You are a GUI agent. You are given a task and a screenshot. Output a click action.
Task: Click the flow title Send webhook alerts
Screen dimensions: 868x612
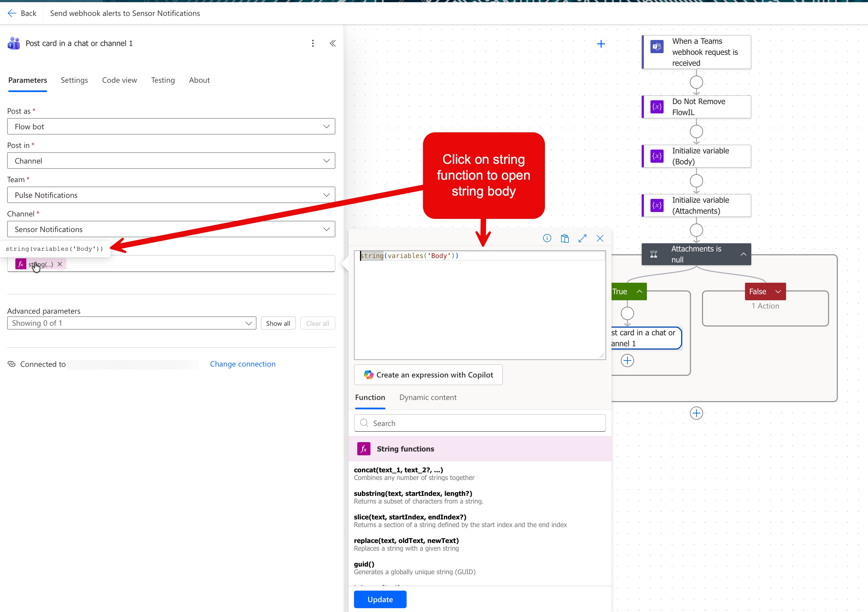pos(125,13)
